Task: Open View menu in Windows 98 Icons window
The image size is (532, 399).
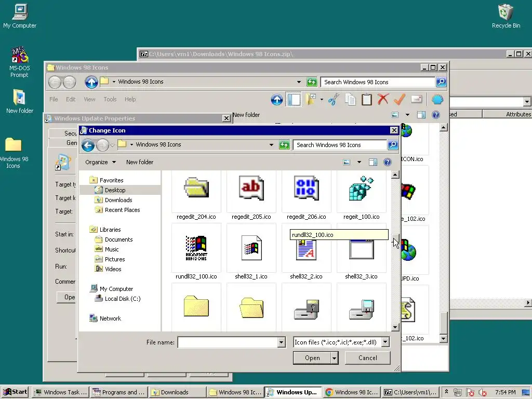Action: (x=89, y=99)
